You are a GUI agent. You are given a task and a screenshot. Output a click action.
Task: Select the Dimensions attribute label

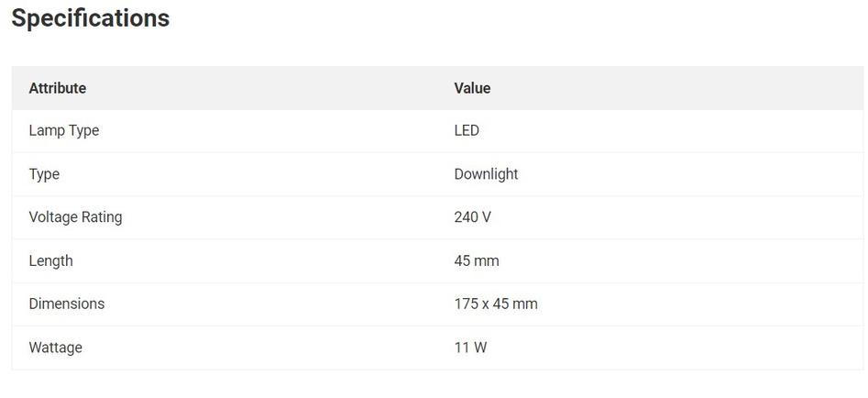click(66, 304)
